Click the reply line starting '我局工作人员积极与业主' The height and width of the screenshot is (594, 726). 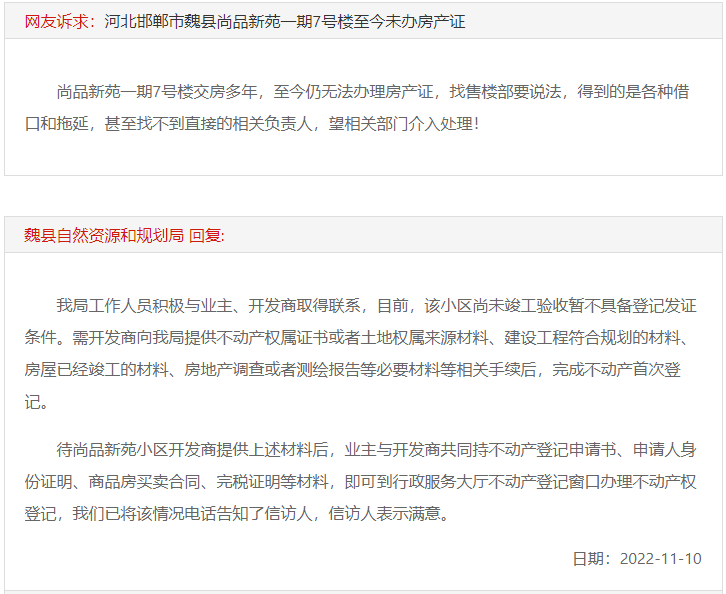click(376, 306)
